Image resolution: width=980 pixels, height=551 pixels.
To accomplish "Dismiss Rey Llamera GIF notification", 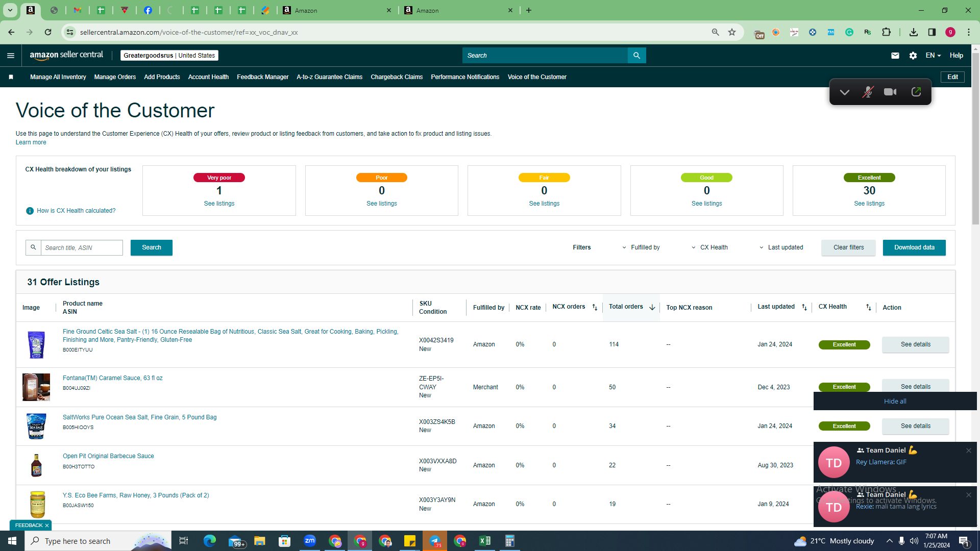I will 968,450.
